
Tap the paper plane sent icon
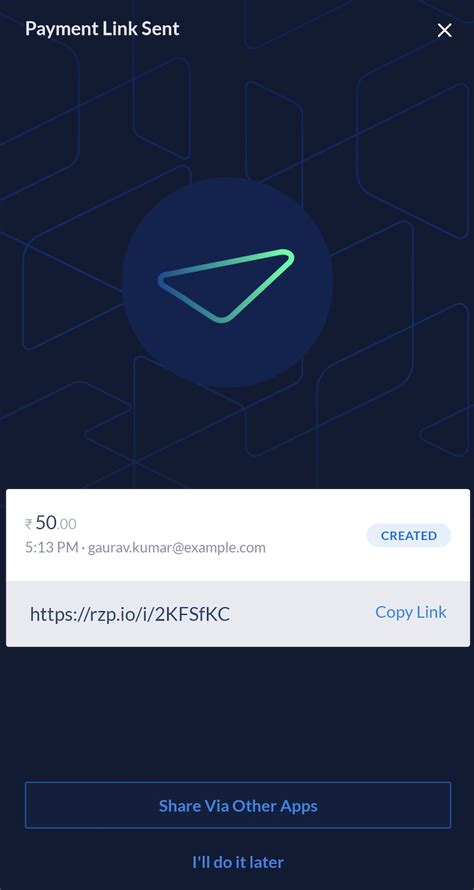pos(226,286)
